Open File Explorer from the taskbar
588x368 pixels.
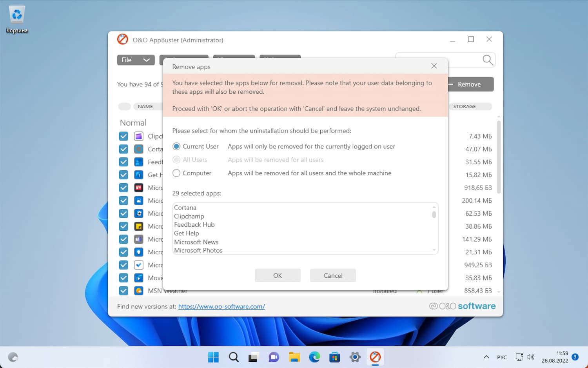[x=294, y=357]
